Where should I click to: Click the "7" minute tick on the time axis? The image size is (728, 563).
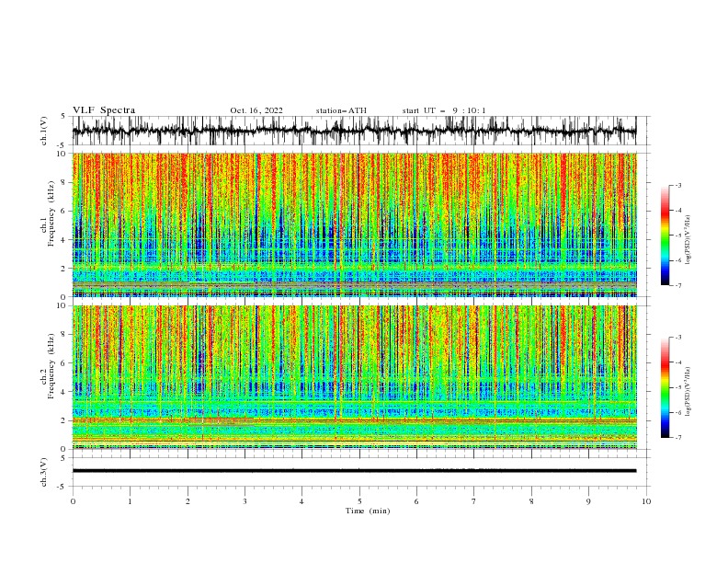474,501
